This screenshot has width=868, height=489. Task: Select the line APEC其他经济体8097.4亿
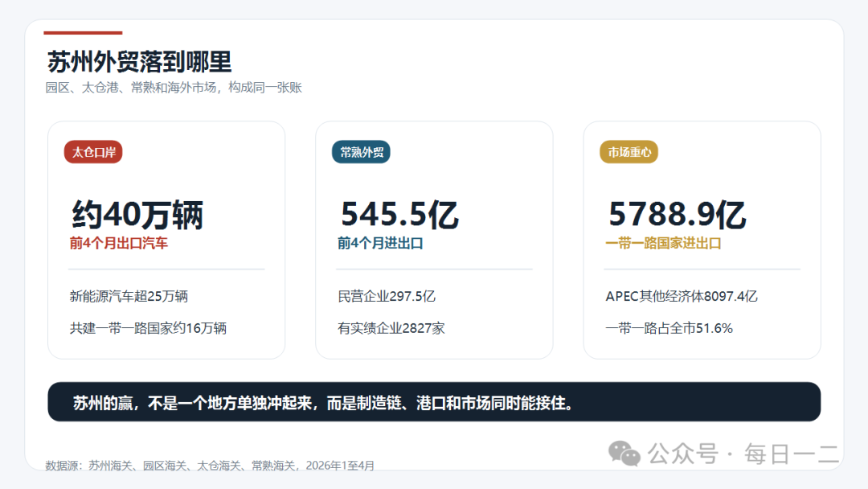pos(682,296)
